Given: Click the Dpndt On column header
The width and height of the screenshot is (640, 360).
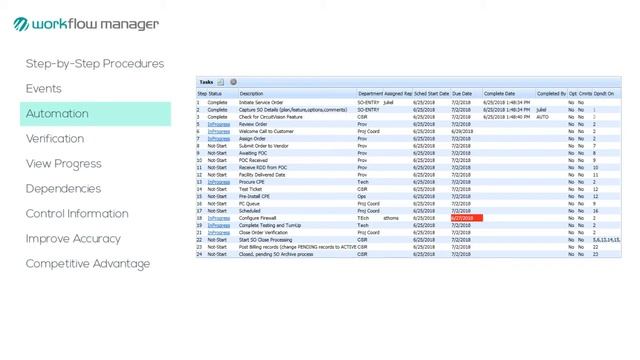Looking at the screenshot, I should pos(604,94).
